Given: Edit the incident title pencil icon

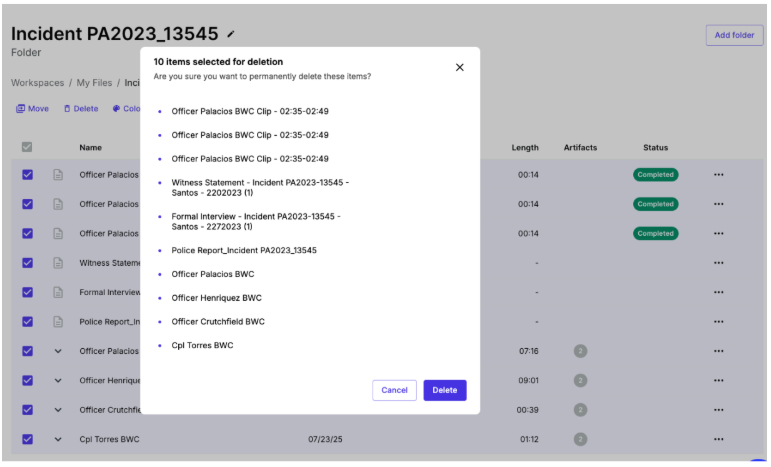Looking at the screenshot, I should coord(231,34).
